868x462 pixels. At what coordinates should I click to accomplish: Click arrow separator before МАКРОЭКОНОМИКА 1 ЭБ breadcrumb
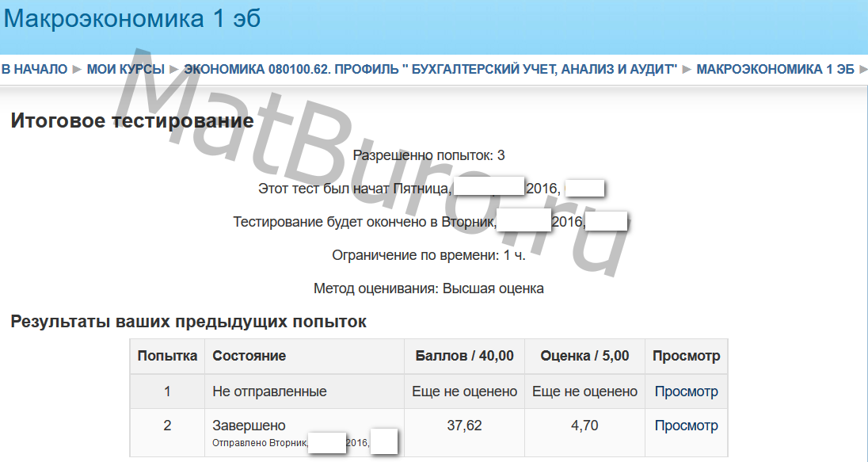tap(687, 70)
